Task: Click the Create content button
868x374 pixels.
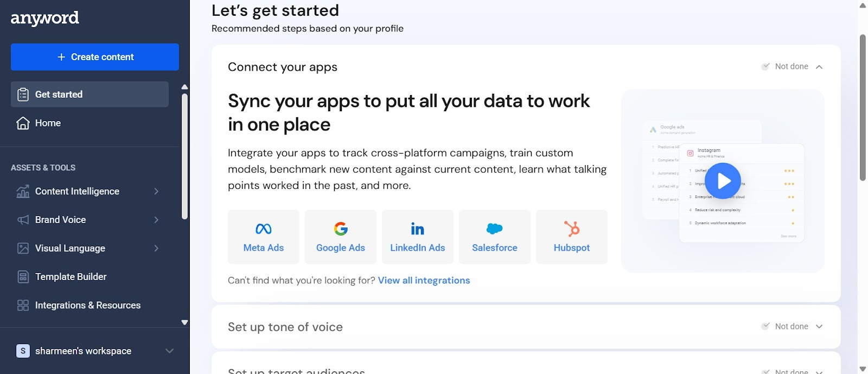Action: (95, 57)
